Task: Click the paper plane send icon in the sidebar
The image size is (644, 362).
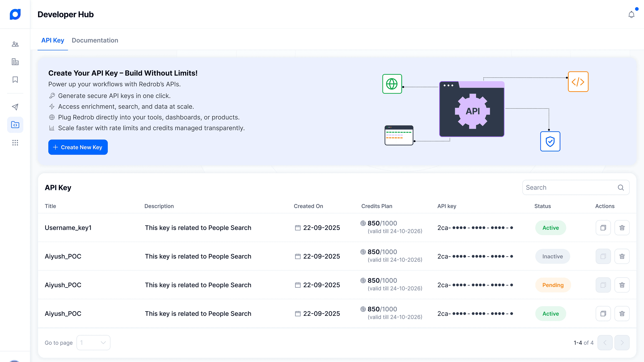Action: (x=15, y=107)
